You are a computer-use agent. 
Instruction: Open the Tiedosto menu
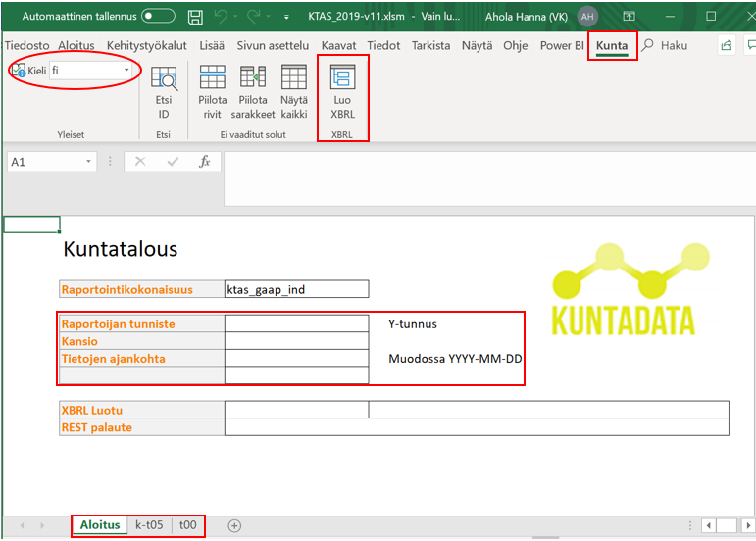[26, 45]
